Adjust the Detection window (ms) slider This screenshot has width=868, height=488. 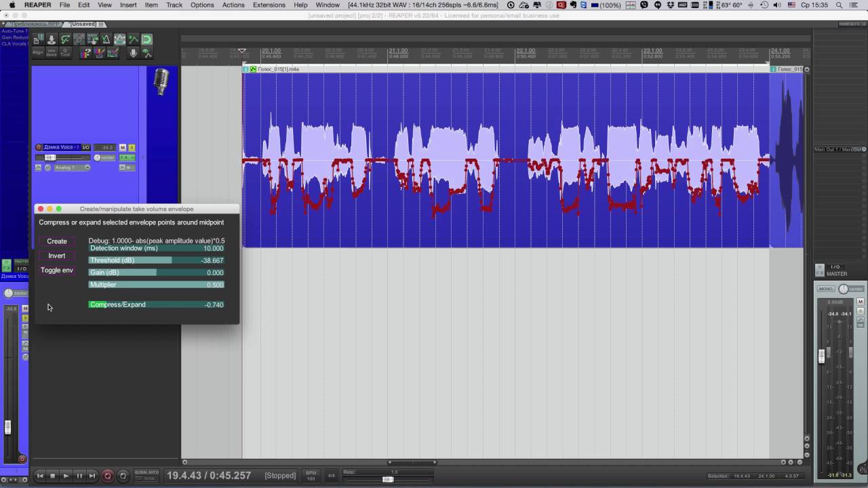tap(157, 248)
